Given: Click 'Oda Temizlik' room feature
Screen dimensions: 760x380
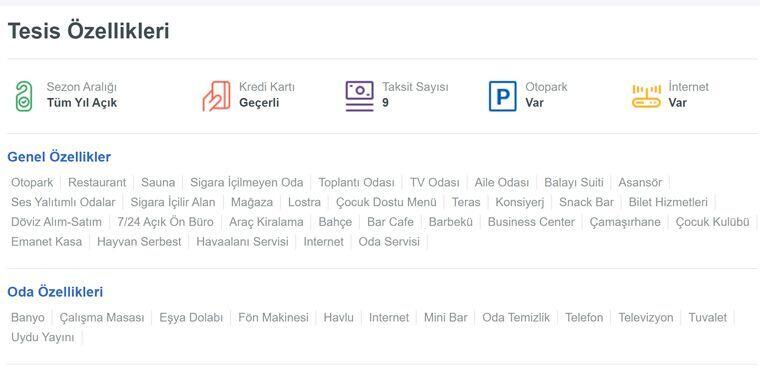Looking at the screenshot, I should (x=516, y=318).
